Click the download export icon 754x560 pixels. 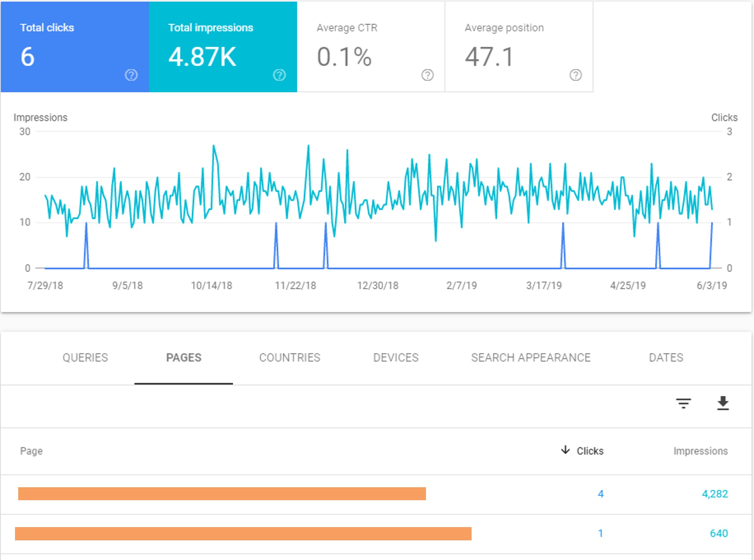(723, 403)
